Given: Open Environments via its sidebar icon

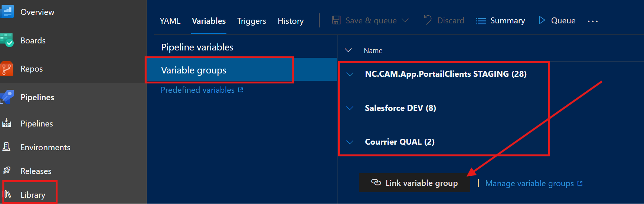Looking at the screenshot, I should (7, 147).
